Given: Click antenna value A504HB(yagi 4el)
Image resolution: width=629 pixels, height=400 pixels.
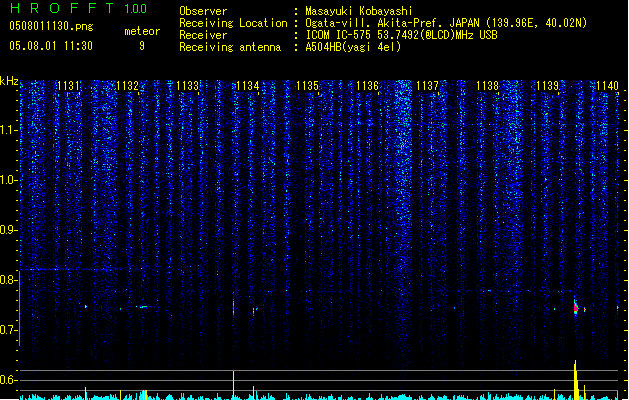Looking at the screenshot, I should (353, 47).
